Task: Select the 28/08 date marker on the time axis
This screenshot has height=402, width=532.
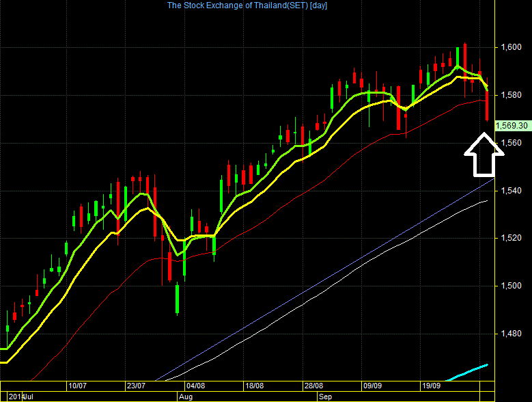Action: tap(314, 386)
